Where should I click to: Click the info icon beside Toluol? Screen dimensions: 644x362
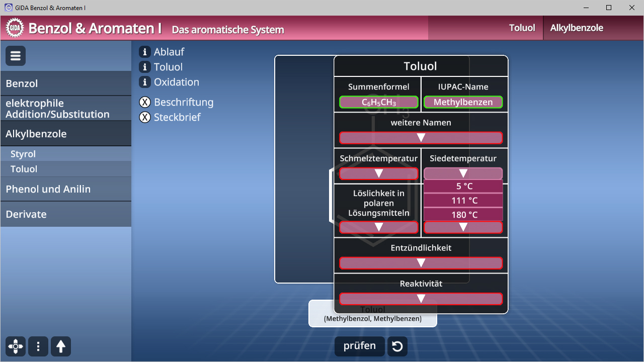click(x=145, y=67)
